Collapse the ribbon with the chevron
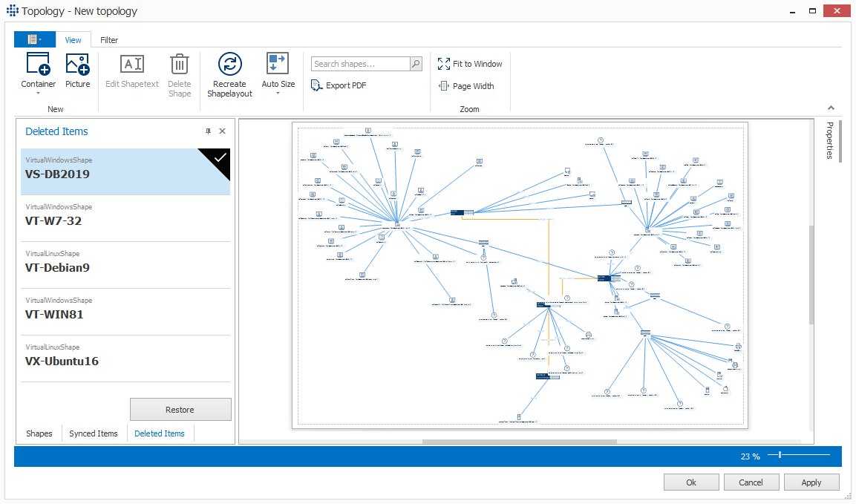The image size is (856, 504). 831,108
